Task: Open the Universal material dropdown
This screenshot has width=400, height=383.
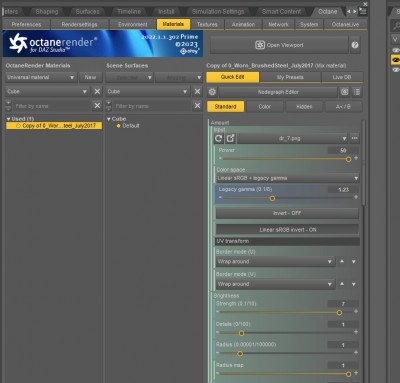Action: (x=41, y=77)
